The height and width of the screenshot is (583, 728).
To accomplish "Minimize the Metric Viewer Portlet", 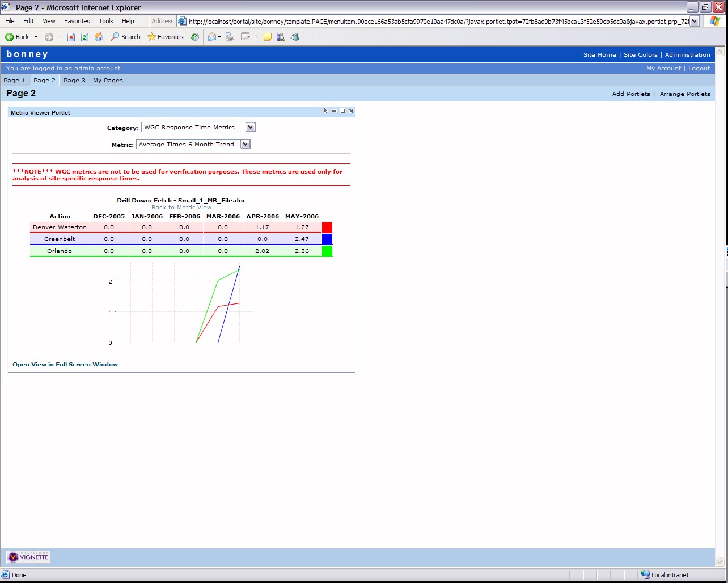I will (334, 111).
